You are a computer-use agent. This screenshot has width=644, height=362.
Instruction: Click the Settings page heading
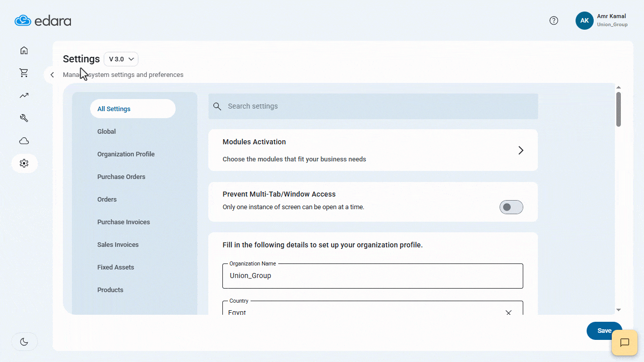(x=81, y=59)
